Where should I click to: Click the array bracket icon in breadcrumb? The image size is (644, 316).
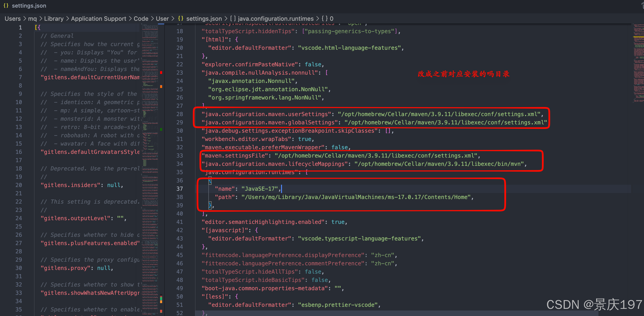pyautogui.click(x=233, y=18)
